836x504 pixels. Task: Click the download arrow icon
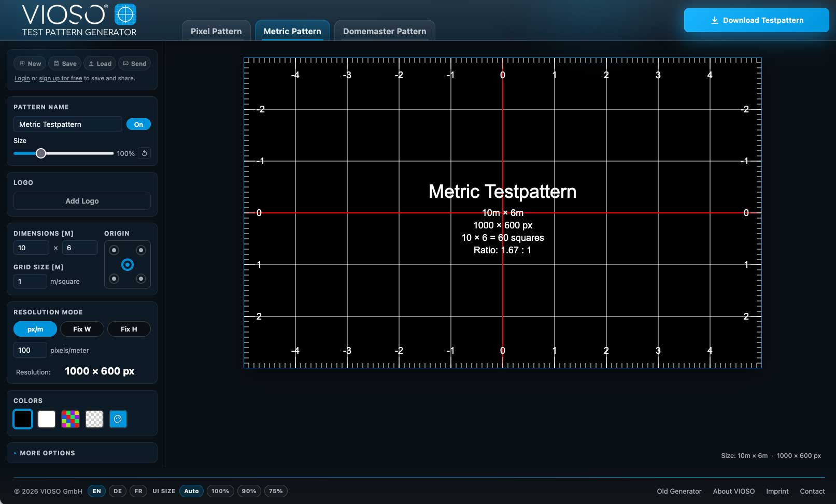[714, 20]
